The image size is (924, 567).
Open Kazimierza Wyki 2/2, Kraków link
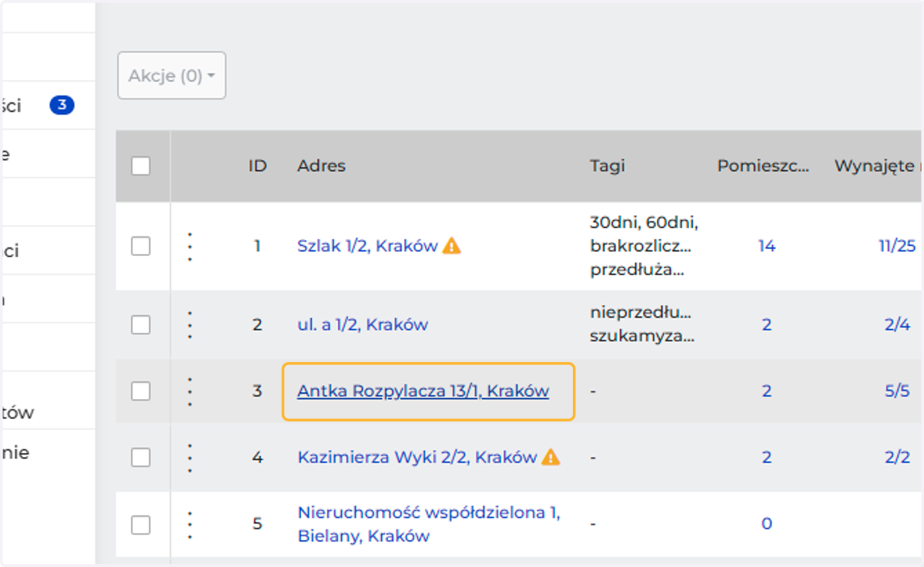pyautogui.click(x=417, y=457)
